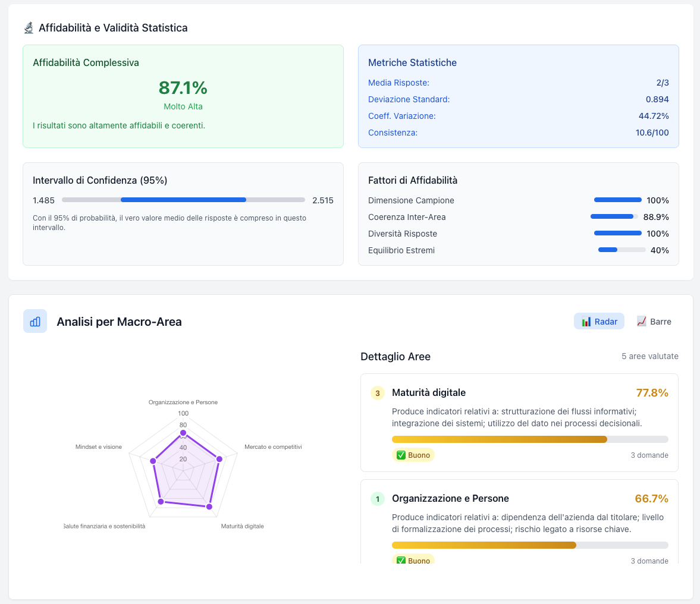The image size is (700, 604).
Task: Click the Coeff. Variazione value 44.72%
Action: click(x=654, y=116)
